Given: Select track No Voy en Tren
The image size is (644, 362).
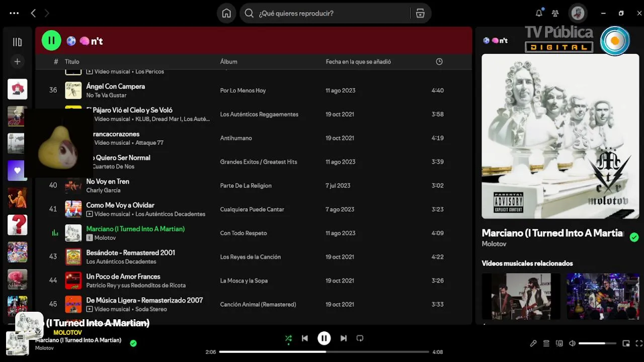Looking at the screenshot, I should point(108,182).
